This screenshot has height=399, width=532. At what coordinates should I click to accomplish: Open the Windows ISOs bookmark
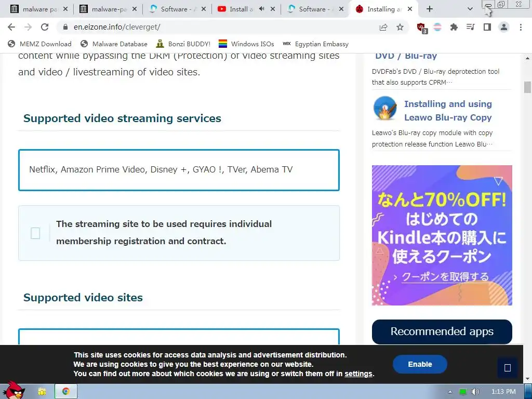[246, 44]
